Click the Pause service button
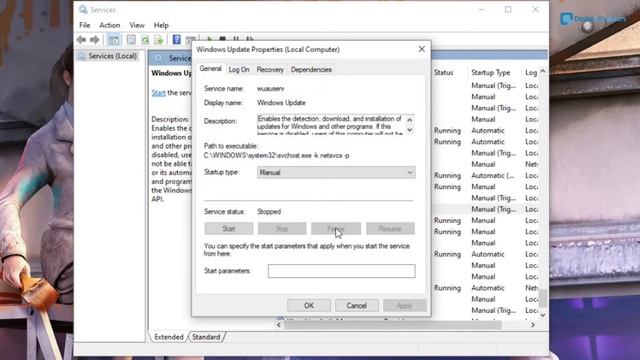 pos(336,229)
